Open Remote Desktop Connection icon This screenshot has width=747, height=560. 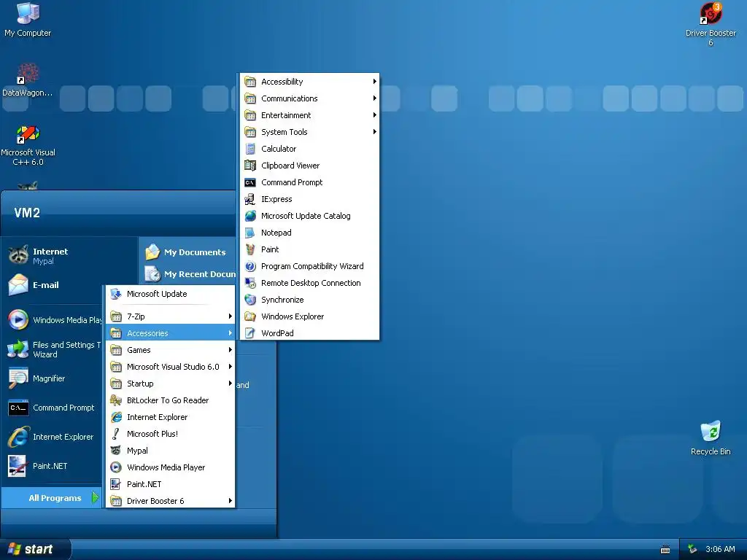pos(250,283)
